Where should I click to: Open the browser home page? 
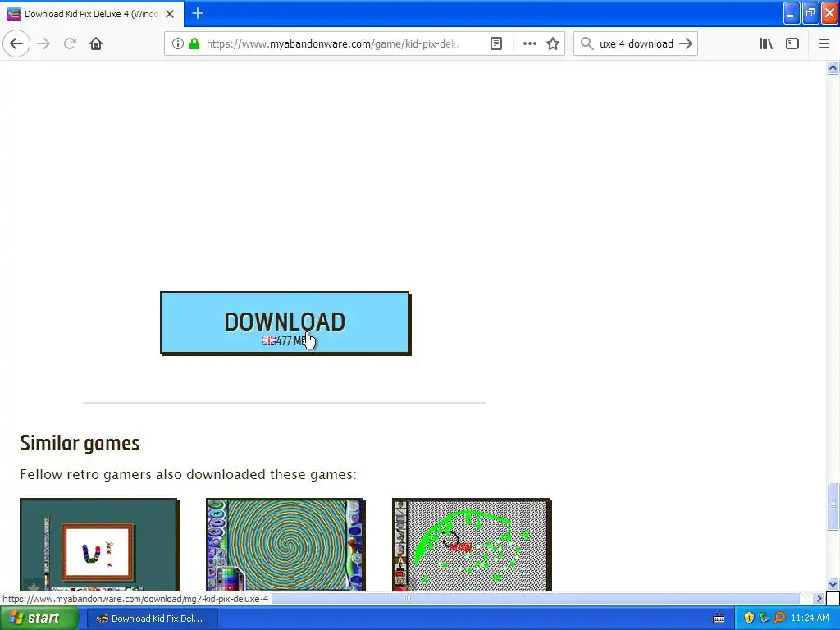tap(96, 43)
